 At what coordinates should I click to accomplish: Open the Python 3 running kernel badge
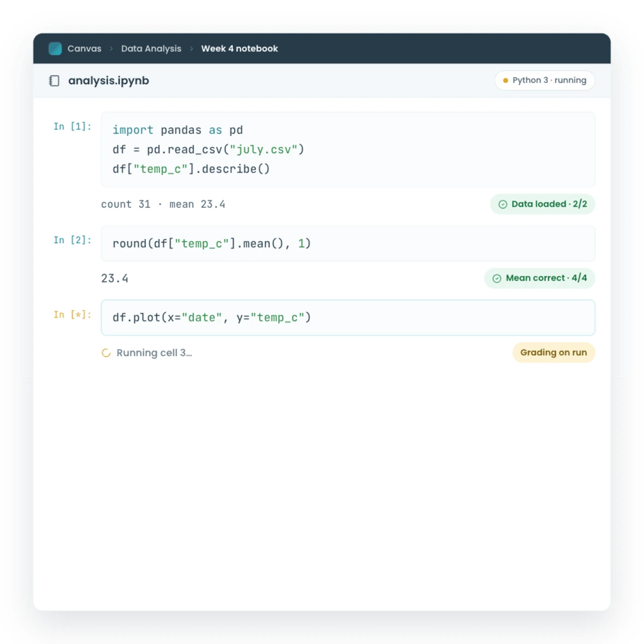545,80
